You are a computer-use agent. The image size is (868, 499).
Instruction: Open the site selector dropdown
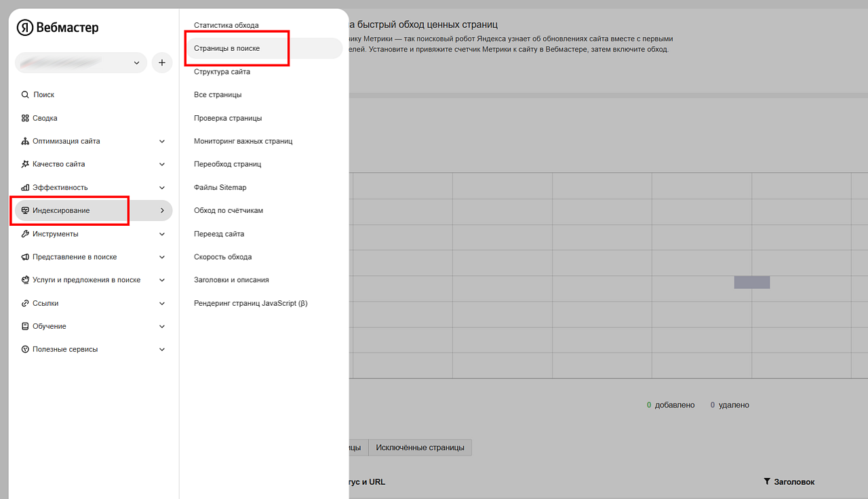pyautogui.click(x=81, y=62)
